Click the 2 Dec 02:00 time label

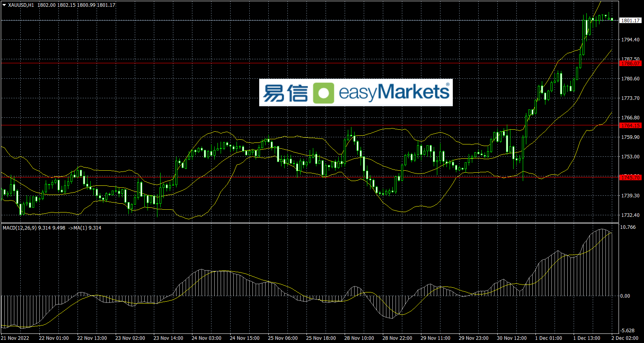(x=625, y=338)
